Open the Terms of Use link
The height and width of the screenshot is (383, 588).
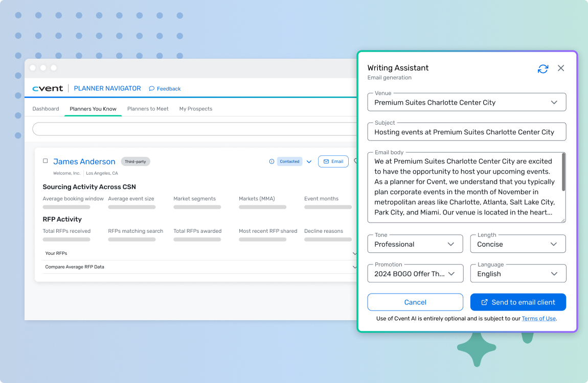(x=538, y=319)
